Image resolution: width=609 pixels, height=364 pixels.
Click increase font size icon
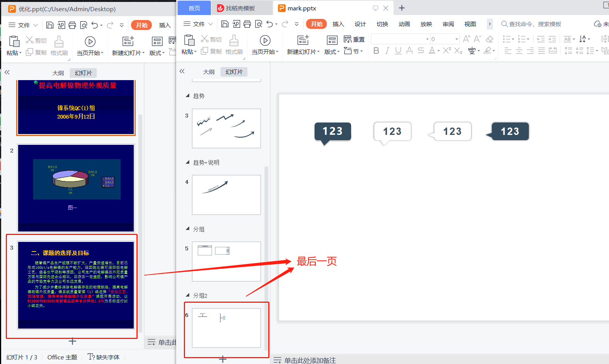pyautogui.click(x=466, y=39)
